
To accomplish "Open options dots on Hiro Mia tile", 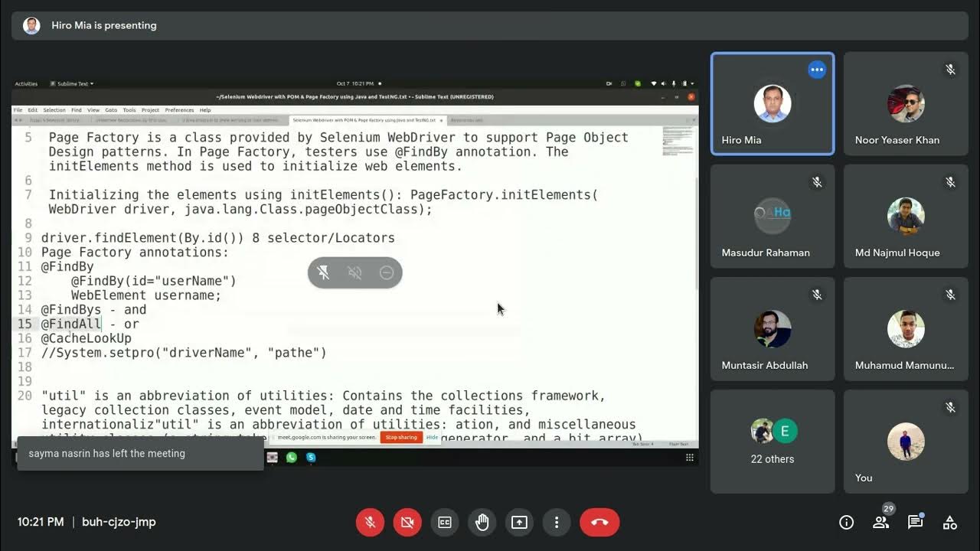I will [x=817, y=70].
